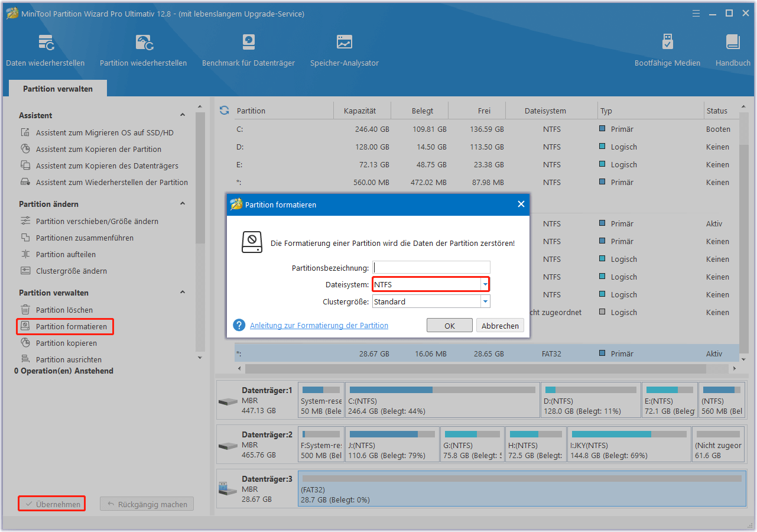Click the Übernehmen button
The width and height of the screenshot is (757, 532).
click(x=51, y=504)
